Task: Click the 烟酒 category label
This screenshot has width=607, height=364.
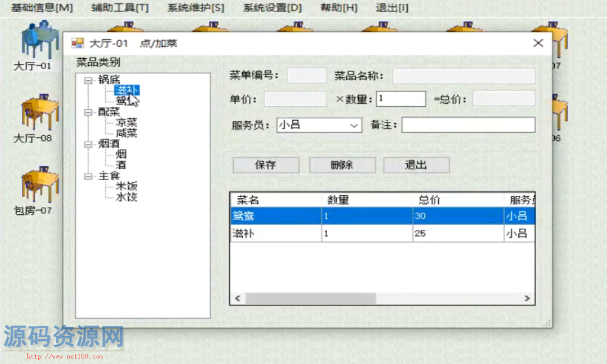Action: pos(109,144)
